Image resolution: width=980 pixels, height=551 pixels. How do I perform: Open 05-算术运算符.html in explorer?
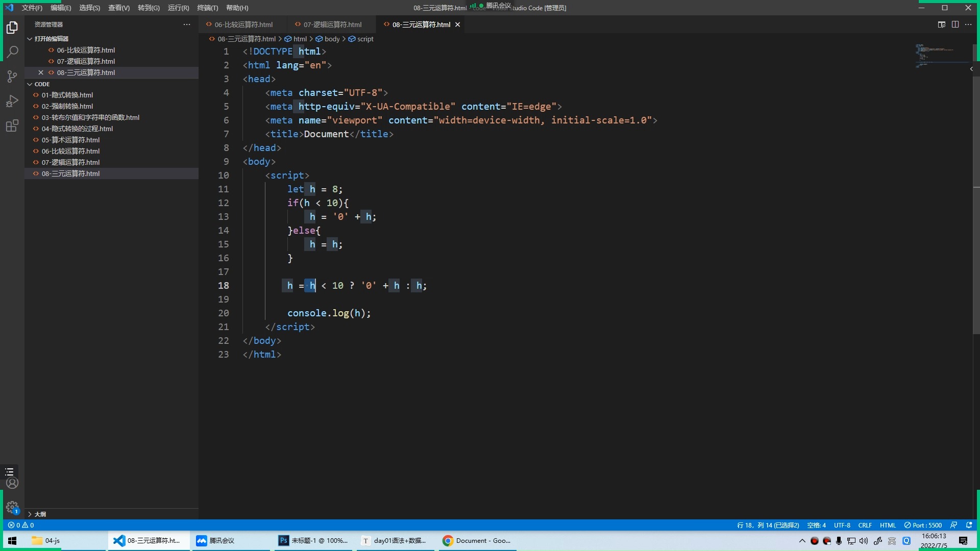pos(70,140)
